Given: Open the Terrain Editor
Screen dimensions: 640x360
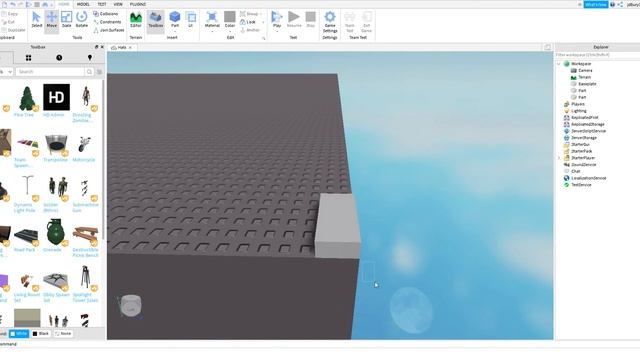Looking at the screenshot, I should pyautogui.click(x=136, y=20).
